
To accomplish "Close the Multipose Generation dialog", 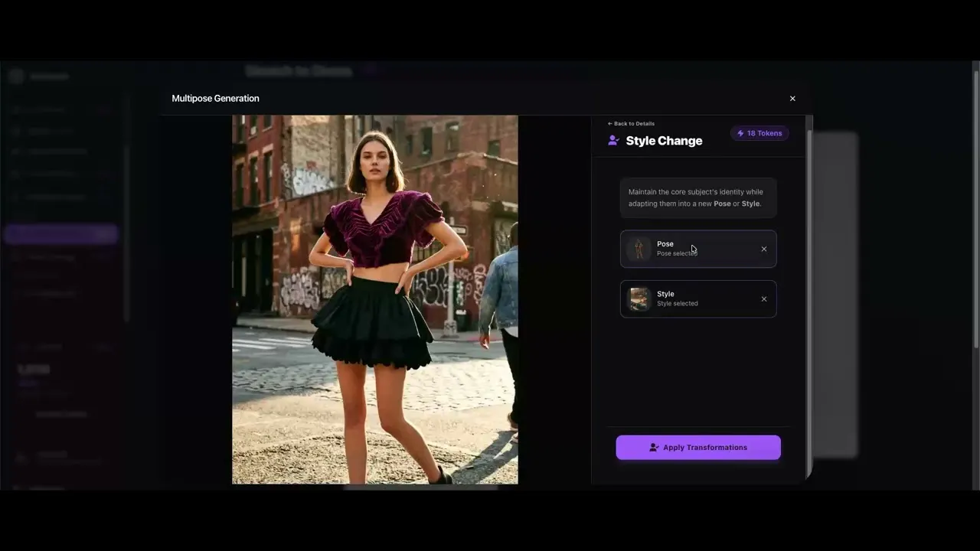I will (792, 99).
